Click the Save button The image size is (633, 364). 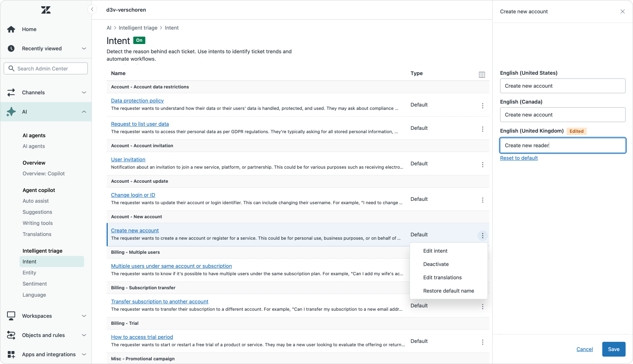[x=613, y=349]
